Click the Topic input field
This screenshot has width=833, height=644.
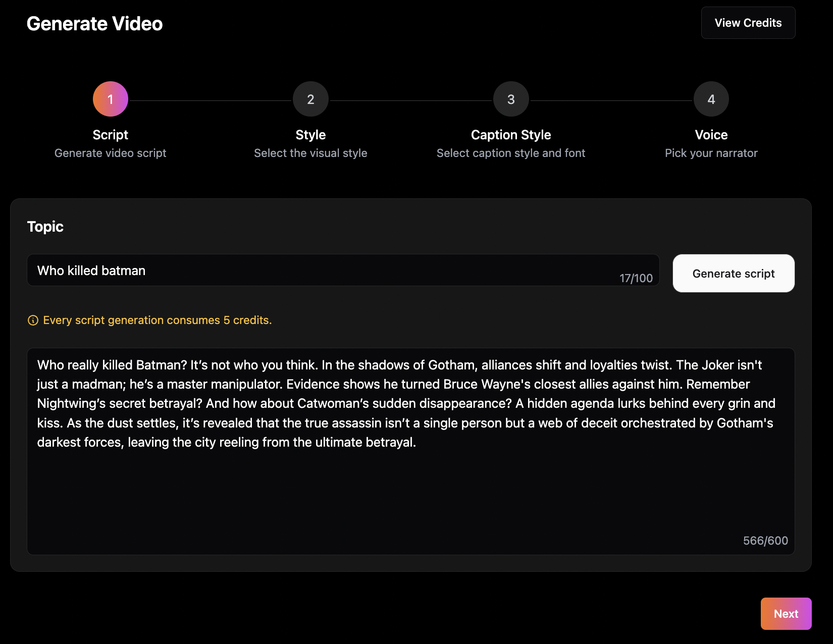tap(343, 270)
